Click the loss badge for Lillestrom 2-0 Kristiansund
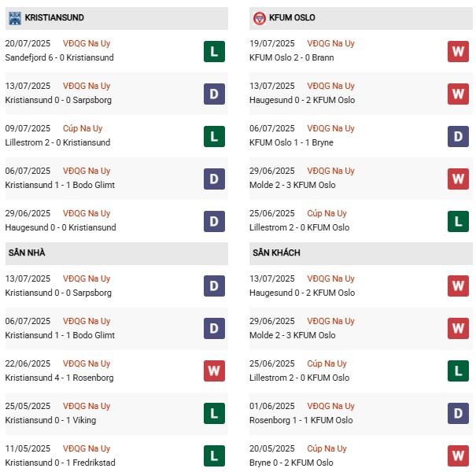Image resolution: width=476 pixels, height=472 pixels. pyautogui.click(x=214, y=137)
